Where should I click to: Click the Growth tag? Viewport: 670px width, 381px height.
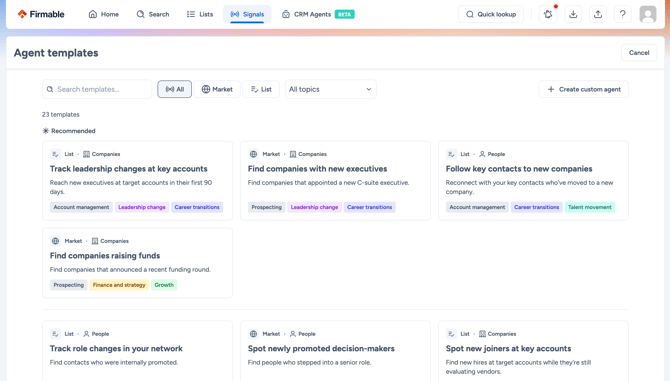point(164,285)
